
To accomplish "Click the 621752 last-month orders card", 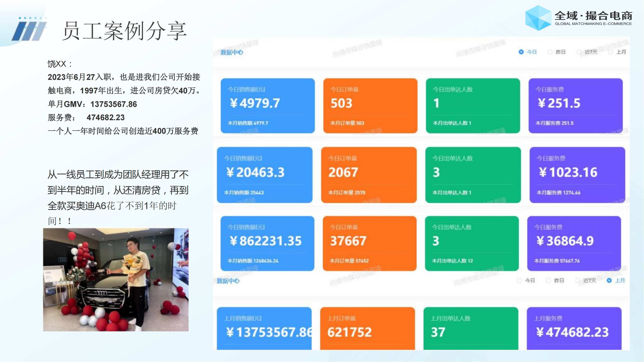I will pyautogui.click(x=368, y=328).
